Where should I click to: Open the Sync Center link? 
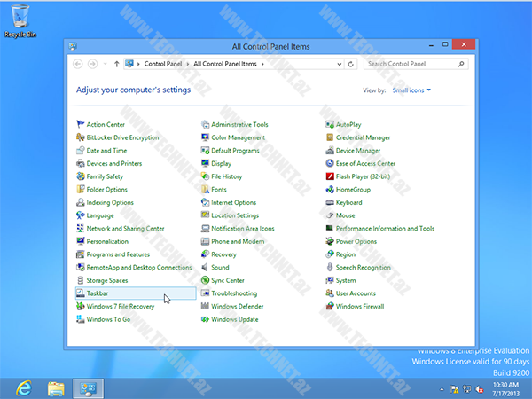pyautogui.click(x=228, y=280)
